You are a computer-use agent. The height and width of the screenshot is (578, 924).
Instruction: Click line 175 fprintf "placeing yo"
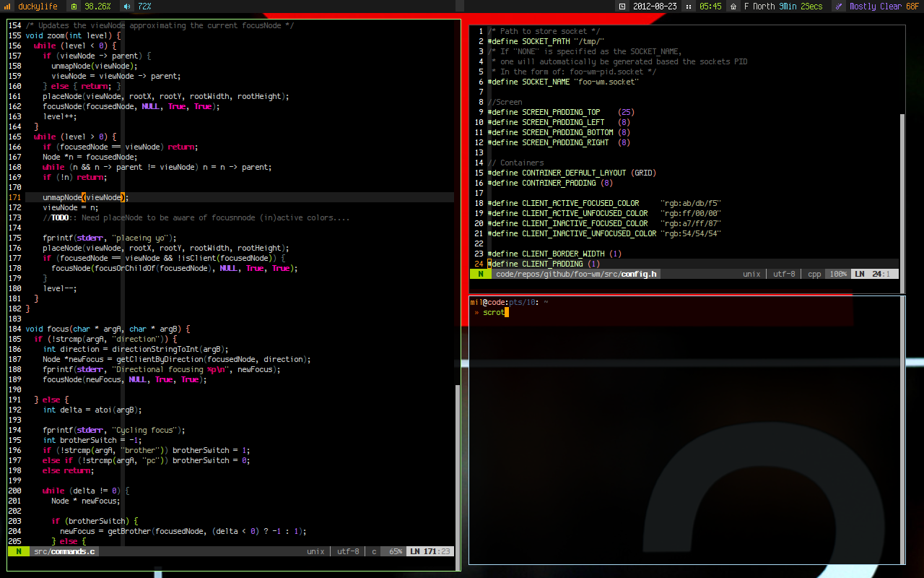(110, 238)
